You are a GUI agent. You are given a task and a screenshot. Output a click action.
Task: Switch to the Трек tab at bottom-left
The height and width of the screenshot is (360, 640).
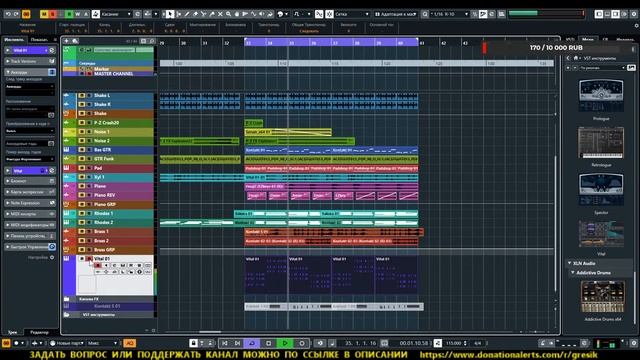click(13, 332)
